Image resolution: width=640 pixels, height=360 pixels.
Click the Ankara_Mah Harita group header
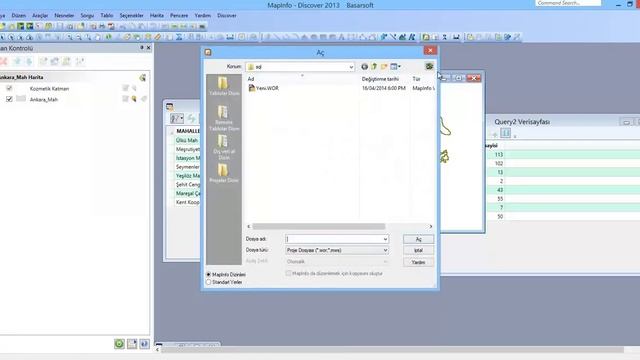[21, 77]
